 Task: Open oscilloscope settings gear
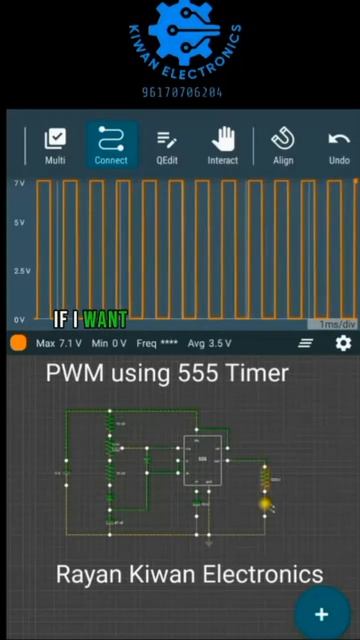coord(343,343)
